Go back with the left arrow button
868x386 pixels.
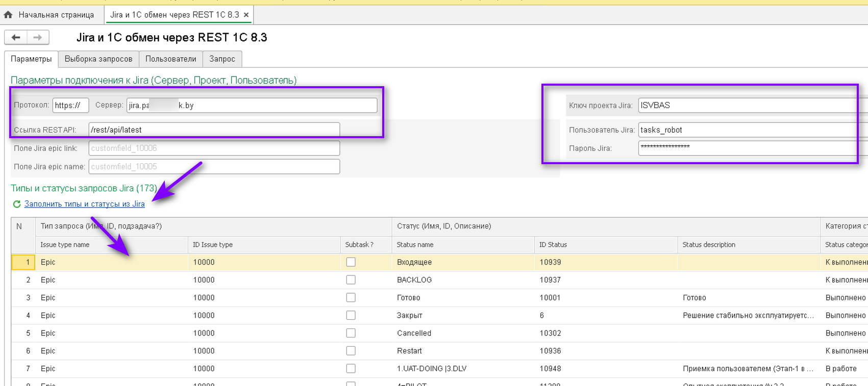[x=16, y=37]
